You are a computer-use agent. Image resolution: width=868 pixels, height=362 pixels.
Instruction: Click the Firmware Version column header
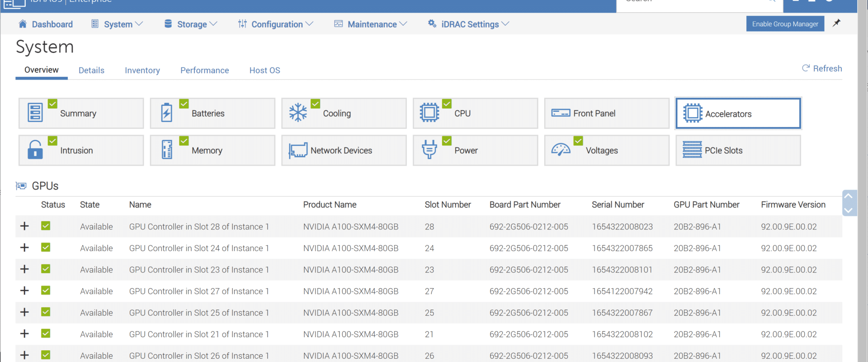click(x=793, y=205)
